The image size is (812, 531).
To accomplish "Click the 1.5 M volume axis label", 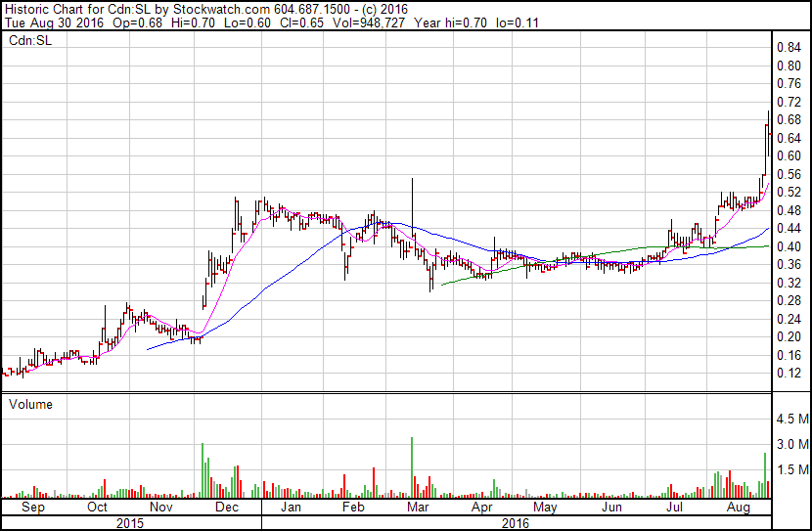I will click(791, 470).
